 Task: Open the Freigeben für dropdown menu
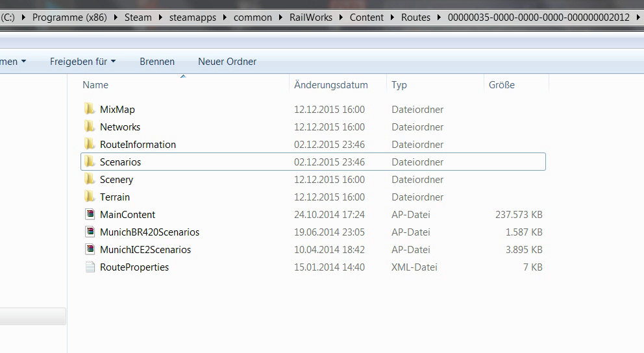point(82,62)
